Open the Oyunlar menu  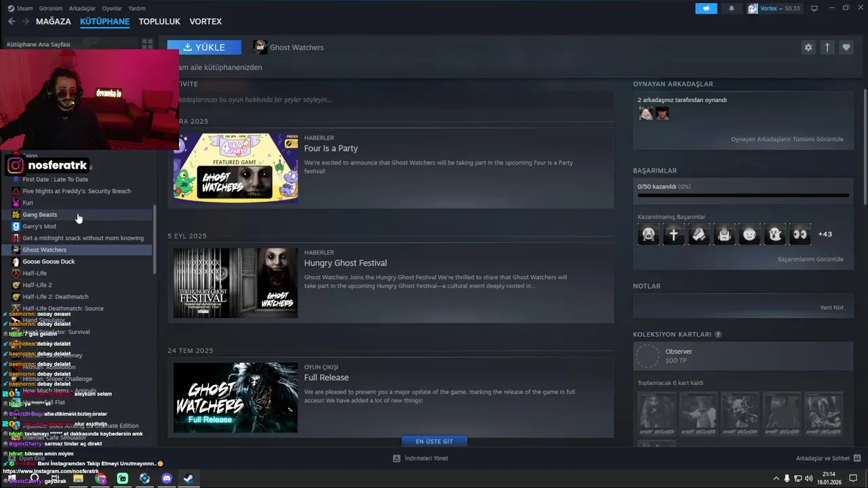click(112, 8)
